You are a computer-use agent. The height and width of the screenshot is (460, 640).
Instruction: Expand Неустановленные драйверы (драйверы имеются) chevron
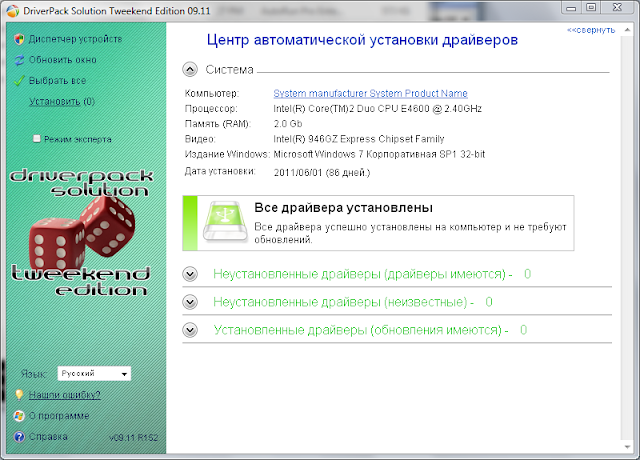190,274
